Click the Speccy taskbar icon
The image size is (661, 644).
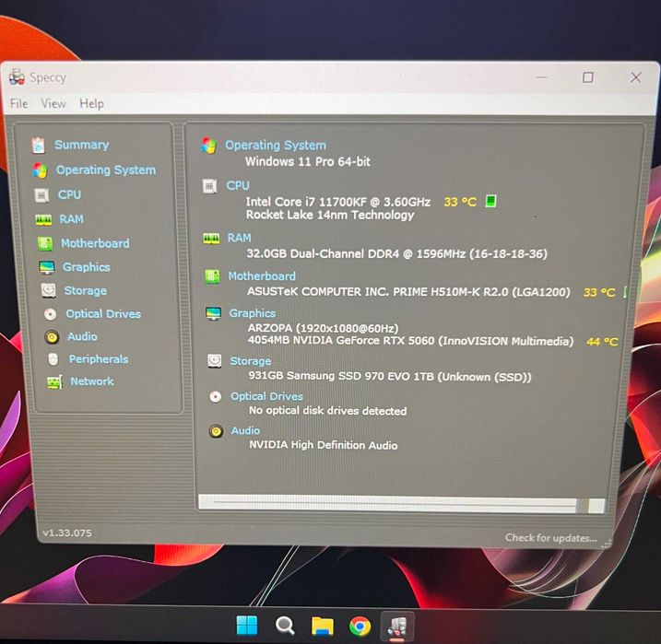click(x=397, y=626)
